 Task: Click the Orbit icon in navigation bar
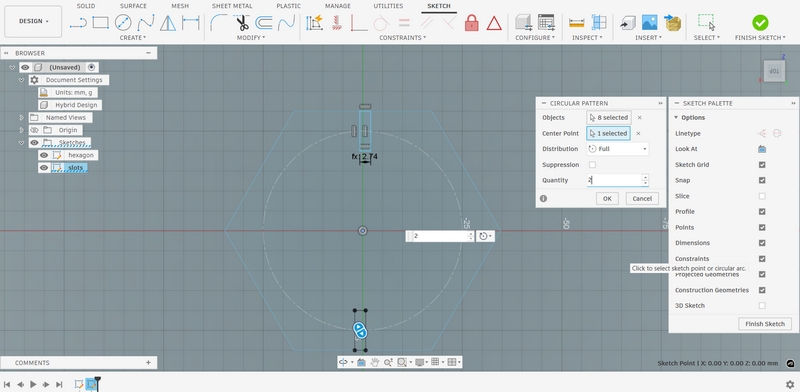343,362
